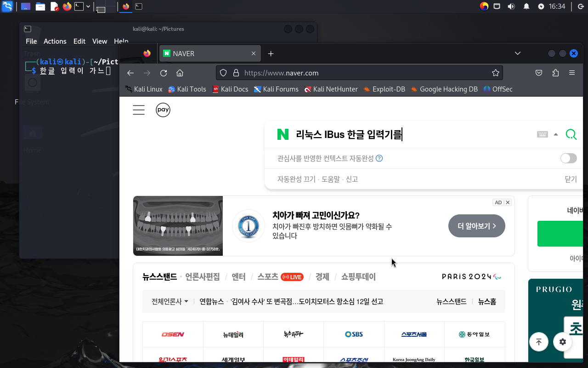This screenshot has width=588, height=368.
Task: List all tabs dropdown chevron
Action: point(518,53)
